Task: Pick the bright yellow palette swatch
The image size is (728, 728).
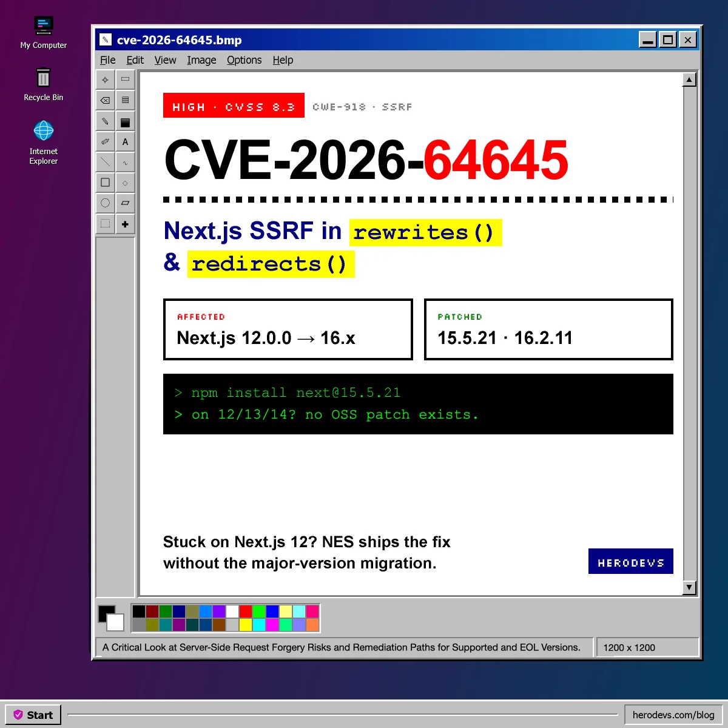Action: pos(246,625)
